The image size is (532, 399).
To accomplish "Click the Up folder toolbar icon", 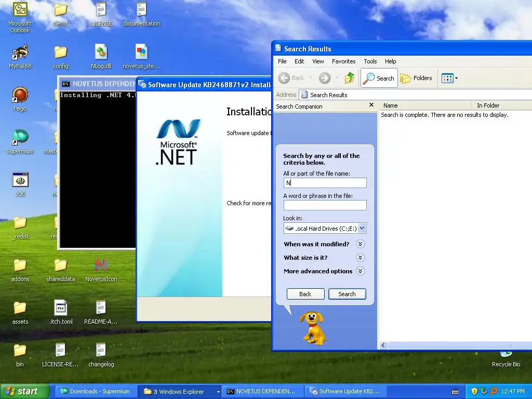I will (350, 78).
